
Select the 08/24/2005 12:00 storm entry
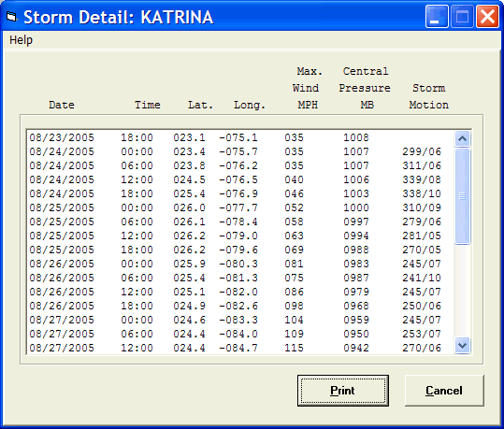pos(240,179)
